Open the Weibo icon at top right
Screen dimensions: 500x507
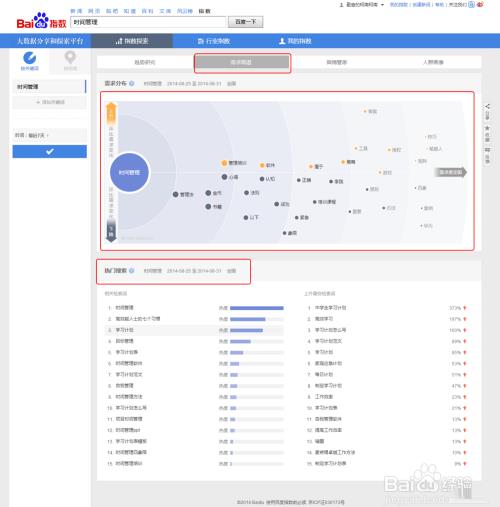click(x=480, y=4)
